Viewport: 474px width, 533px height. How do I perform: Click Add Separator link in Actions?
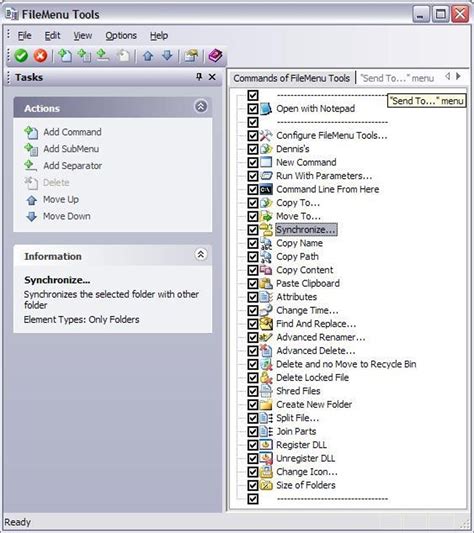tap(72, 166)
